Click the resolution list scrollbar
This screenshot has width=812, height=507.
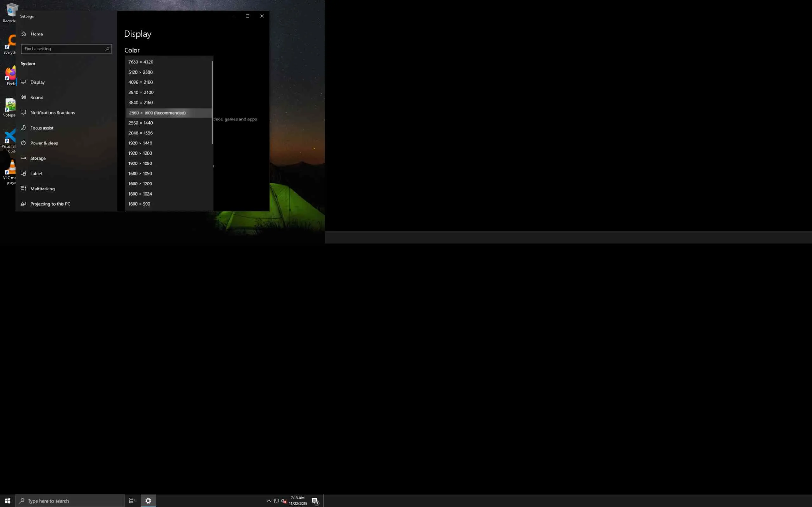pos(213,102)
